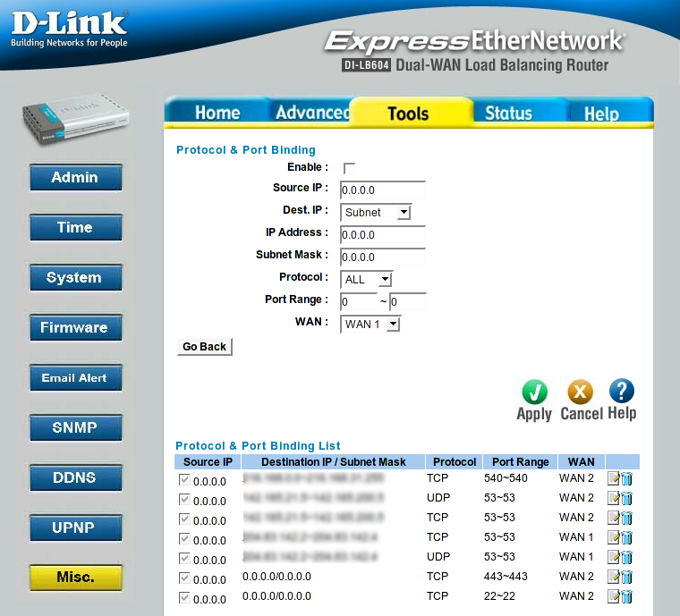Delete the TCP 53~53 WAN 1 entry
Image resolution: width=680 pixels, height=616 pixels.
pyautogui.click(x=626, y=537)
